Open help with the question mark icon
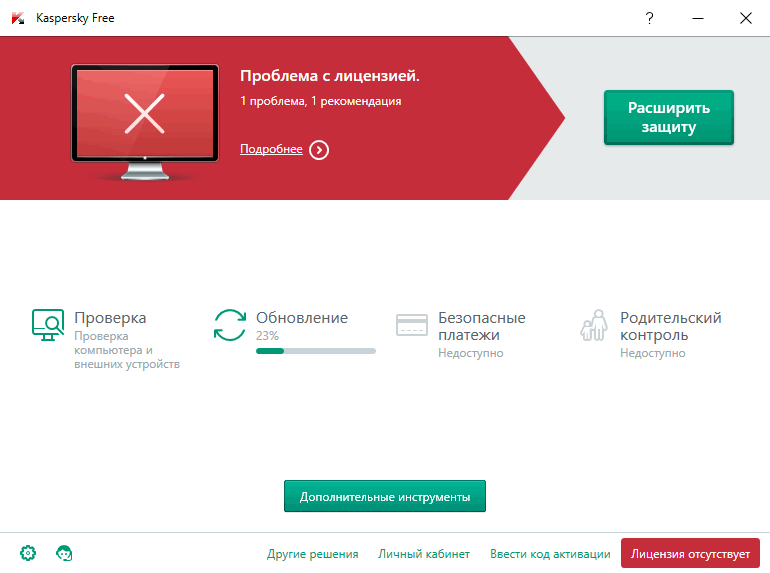The height and width of the screenshot is (573, 770). (649, 18)
